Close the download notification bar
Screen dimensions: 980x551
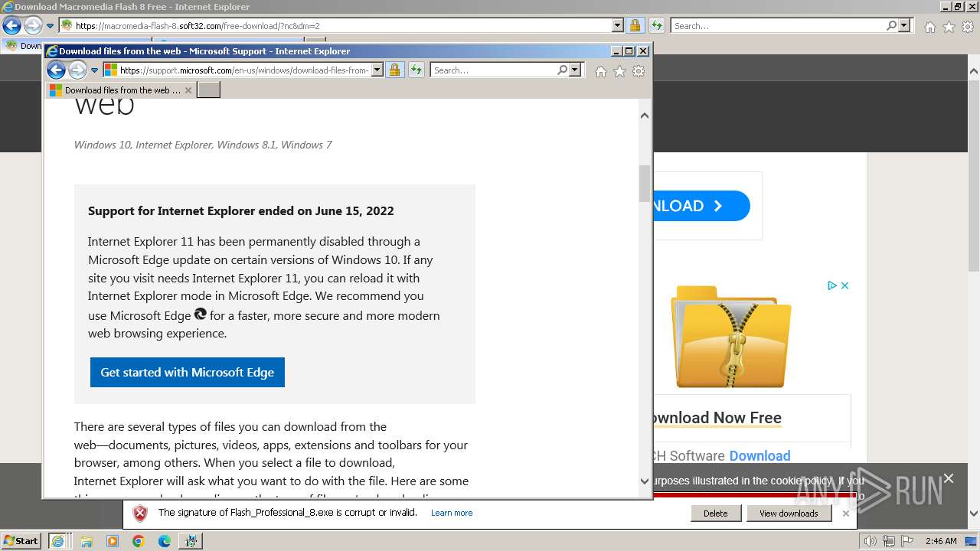coord(845,514)
